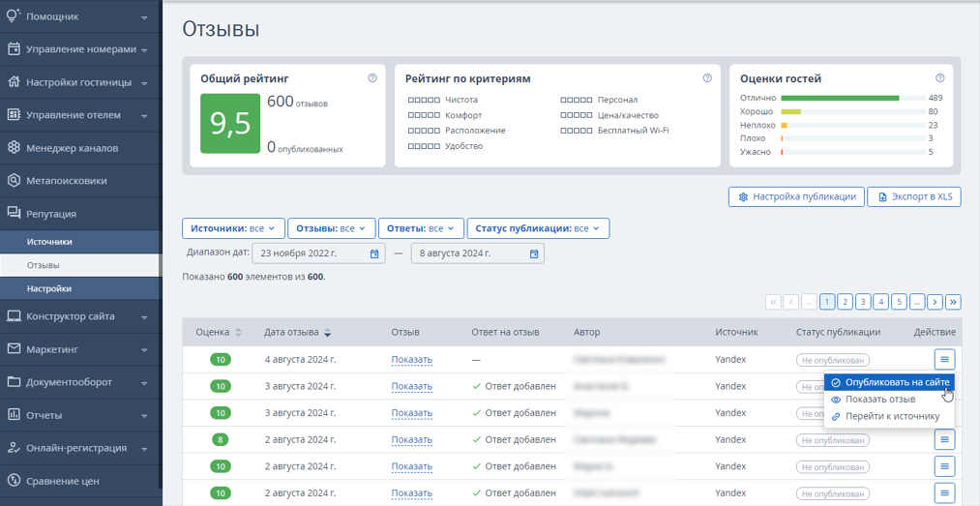Viewport: 980px width, 506px height.
Task: Click Не опубликован status in 4 августа row
Action: 833,360
